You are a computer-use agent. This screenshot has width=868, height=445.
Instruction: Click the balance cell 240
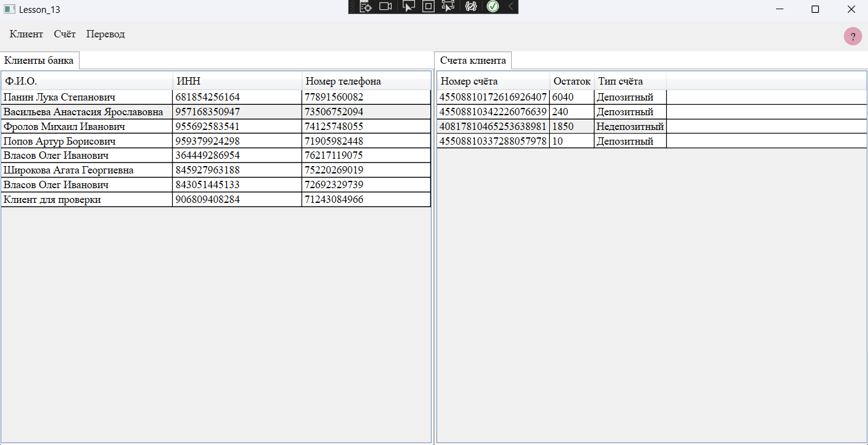572,112
